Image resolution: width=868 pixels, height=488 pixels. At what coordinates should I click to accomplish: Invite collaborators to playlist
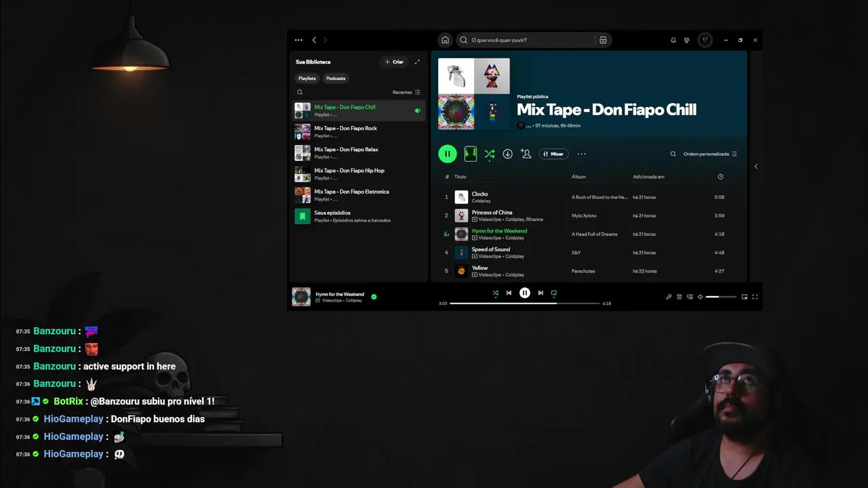(526, 154)
